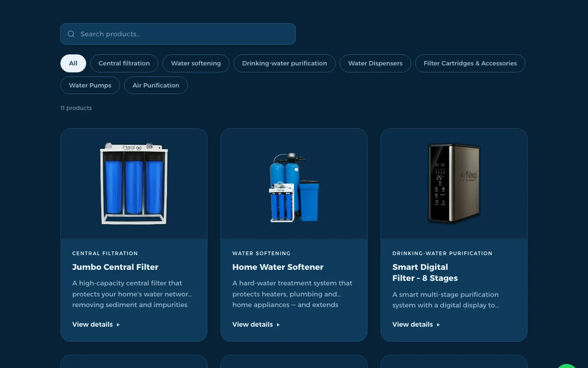This screenshot has height=368, width=588.
Task: View details of Smart Digital Filter
Action: 416,325
